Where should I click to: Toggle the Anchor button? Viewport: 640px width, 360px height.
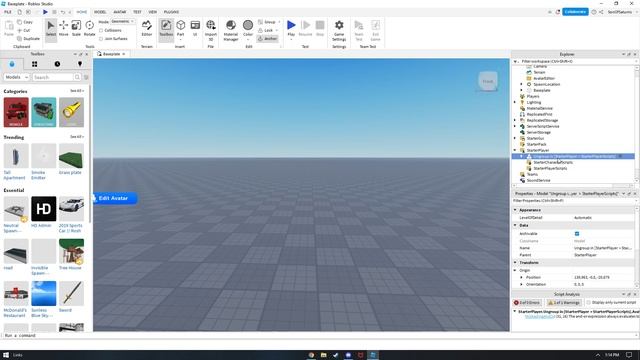click(x=267, y=38)
